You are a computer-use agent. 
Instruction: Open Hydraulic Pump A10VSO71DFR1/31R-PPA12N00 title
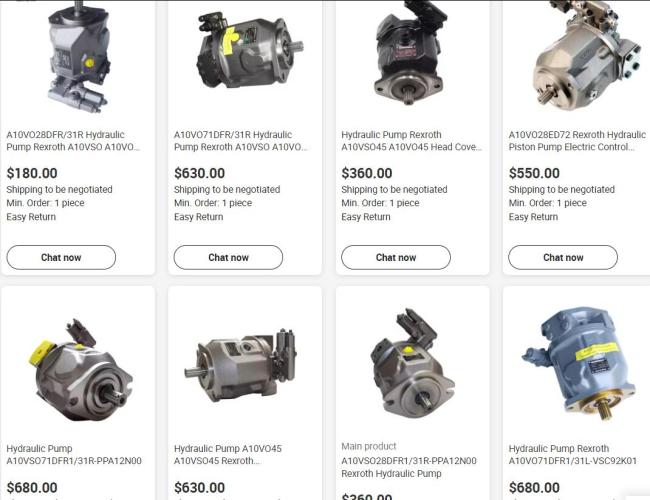coord(74,455)
